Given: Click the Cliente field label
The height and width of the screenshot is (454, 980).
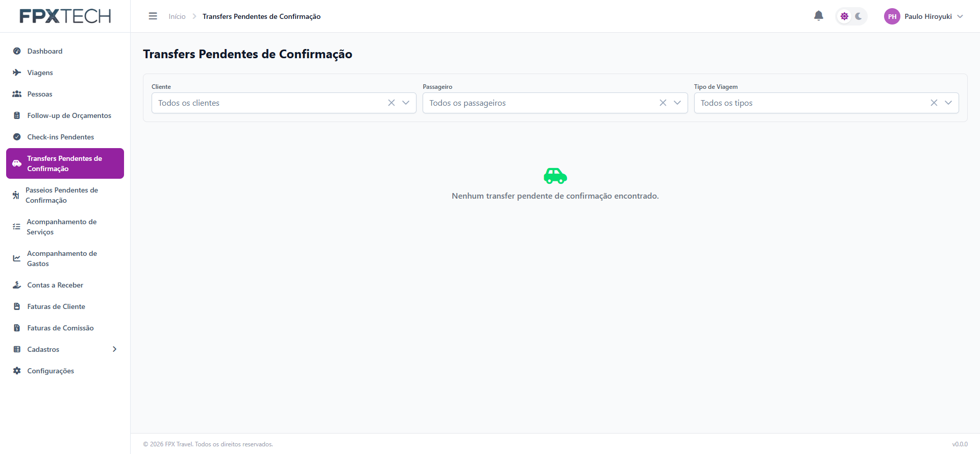Looking at the screenshot, I should pyautogui.click(x=161, y=87).
